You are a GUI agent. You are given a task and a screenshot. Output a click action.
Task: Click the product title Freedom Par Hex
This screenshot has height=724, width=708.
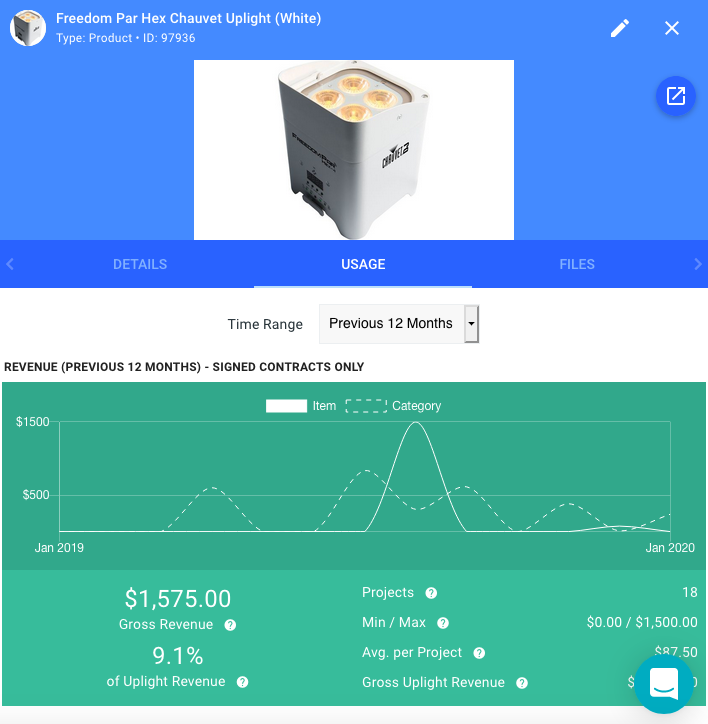(188, 18)
